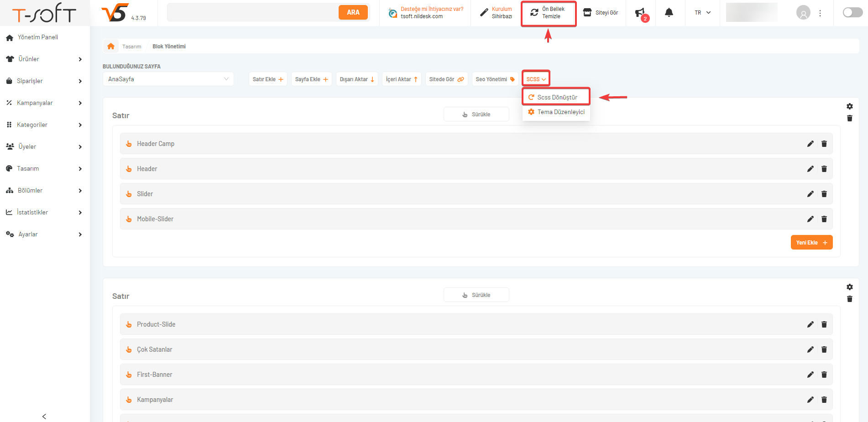Click Satır Ekle button

point(268,79)
